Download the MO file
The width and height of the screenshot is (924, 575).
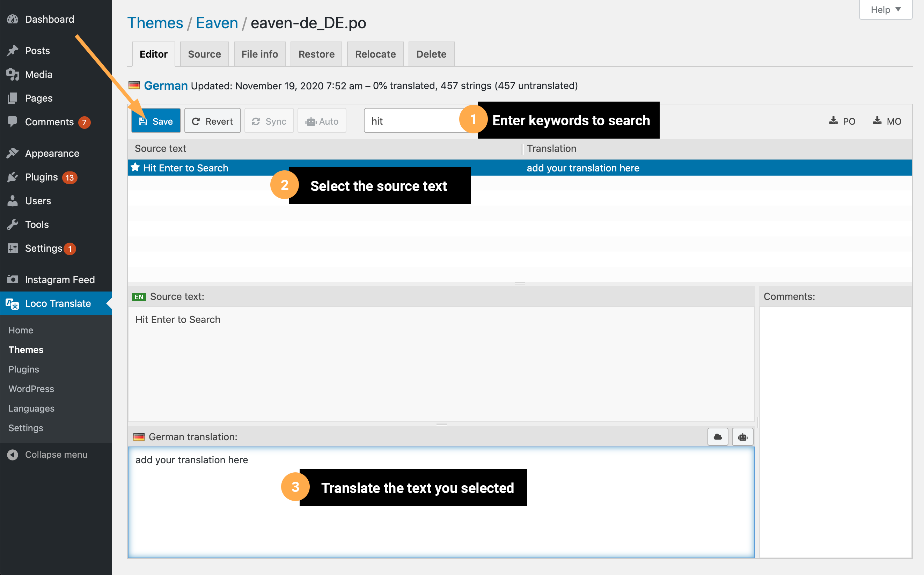[887, 121]
